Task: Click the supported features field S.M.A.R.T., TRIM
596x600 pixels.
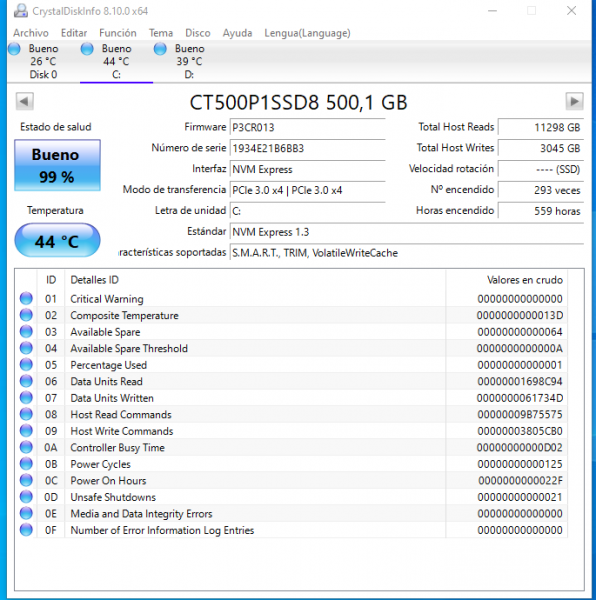Action: [x=407, y=253]
